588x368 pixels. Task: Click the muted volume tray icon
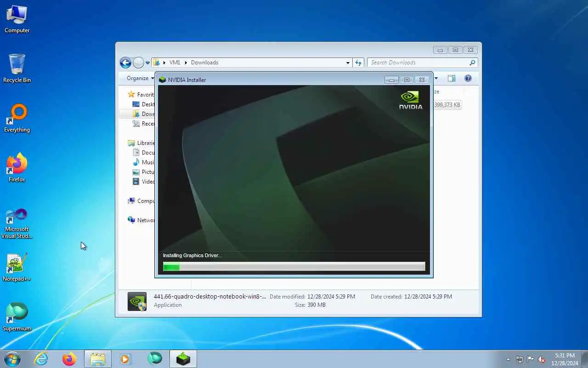pos(542,359)
